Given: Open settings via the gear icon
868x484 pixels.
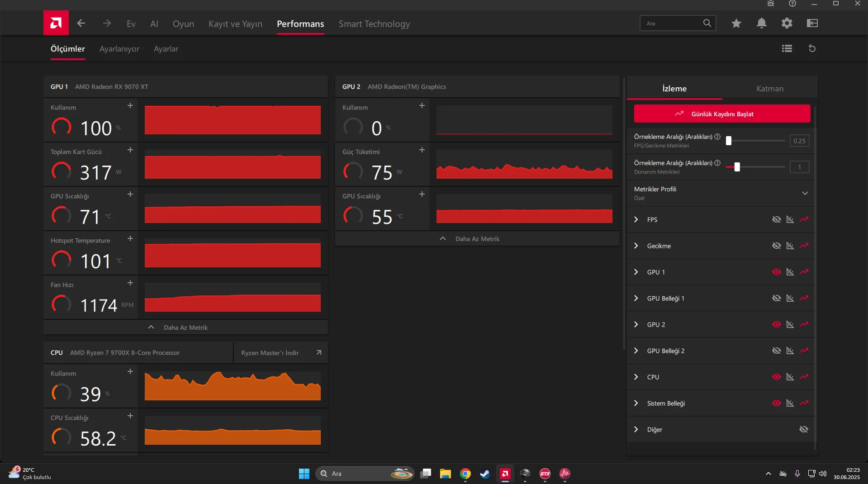Looking at the screenshot, I should [x=787, y=23].
